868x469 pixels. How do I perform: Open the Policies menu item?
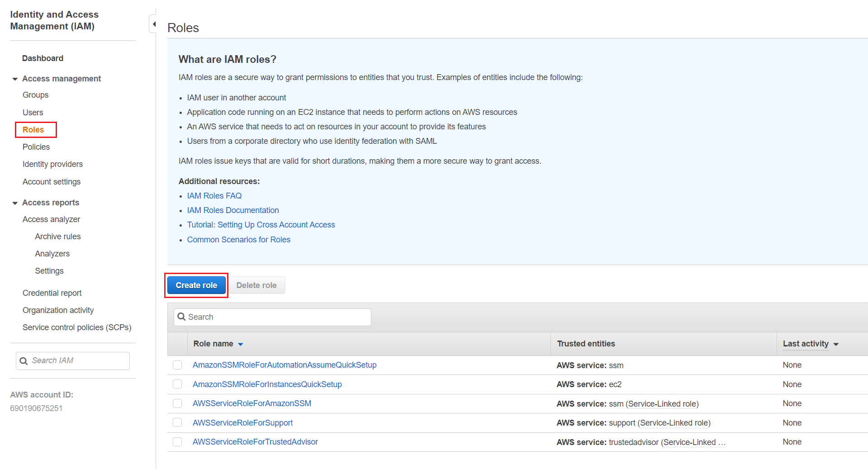point(36,147)
